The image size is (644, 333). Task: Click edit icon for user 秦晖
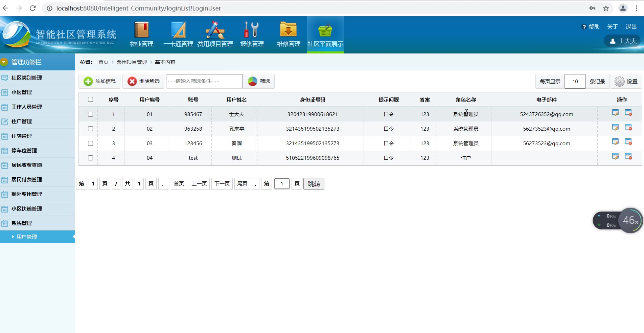pos(616,142)
